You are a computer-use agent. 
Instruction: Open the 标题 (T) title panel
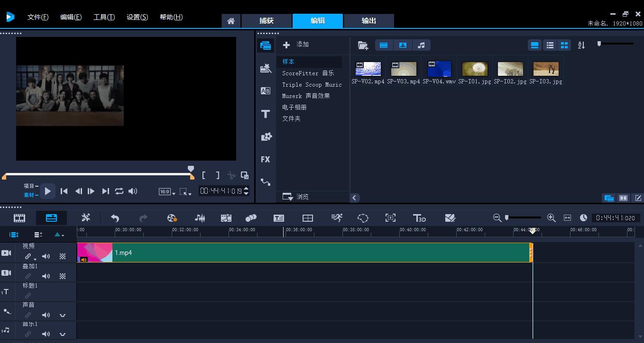pyautogui.click(x=266, y=114)
